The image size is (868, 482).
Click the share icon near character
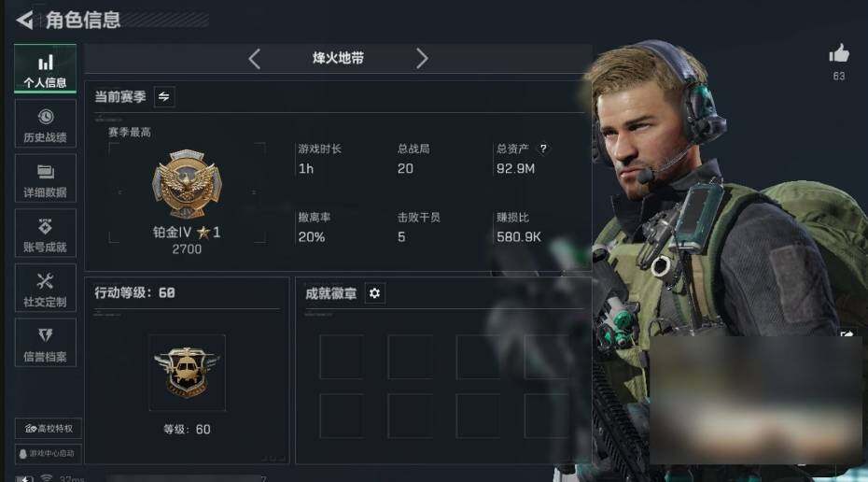(x=847, y=335)
